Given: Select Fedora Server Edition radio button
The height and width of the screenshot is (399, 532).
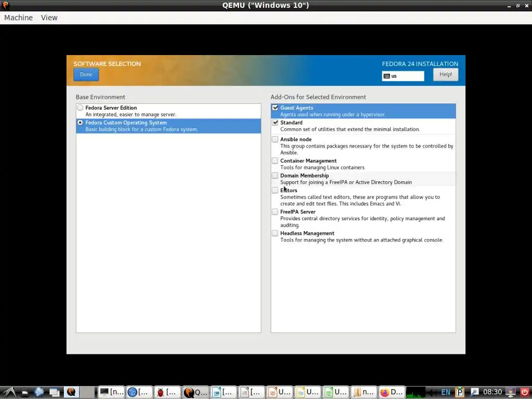Looking at the screenshot, I should coord(80,108).
